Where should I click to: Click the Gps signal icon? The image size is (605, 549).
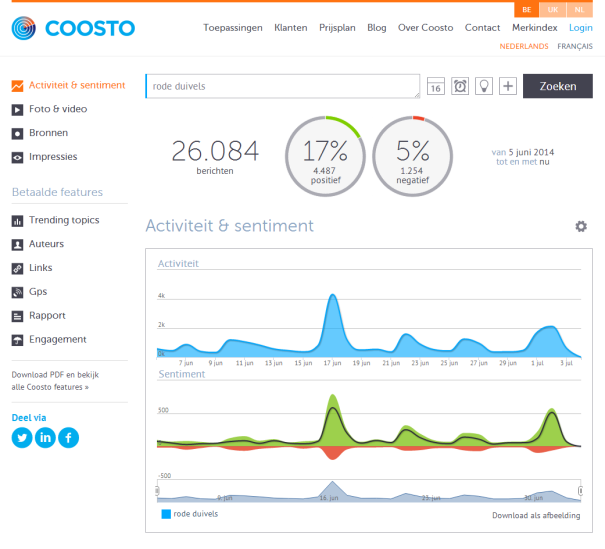tap(17, 293)
